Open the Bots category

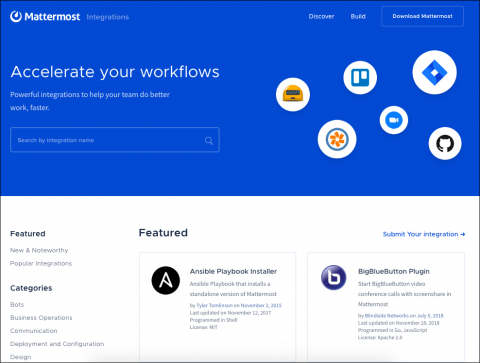pyautogui.click(x=17, y=305)
